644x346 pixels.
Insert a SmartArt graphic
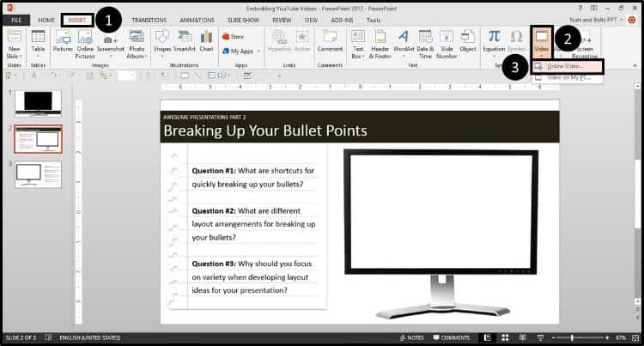pos(184,42)
